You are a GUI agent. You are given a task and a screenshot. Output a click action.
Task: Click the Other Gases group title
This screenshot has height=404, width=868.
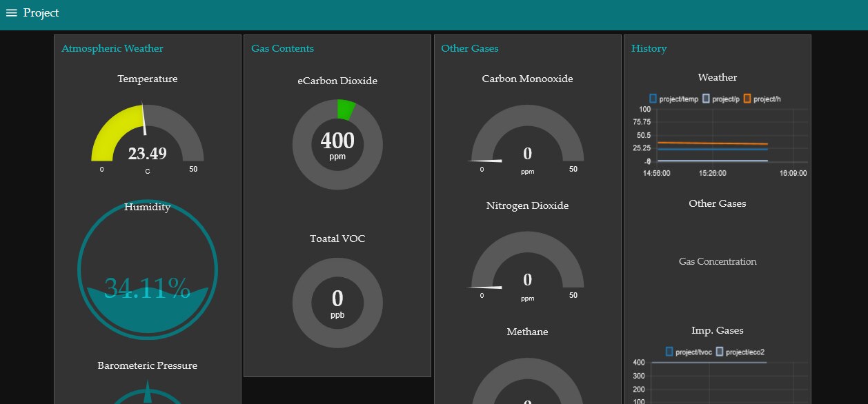(x=470, y=48)
